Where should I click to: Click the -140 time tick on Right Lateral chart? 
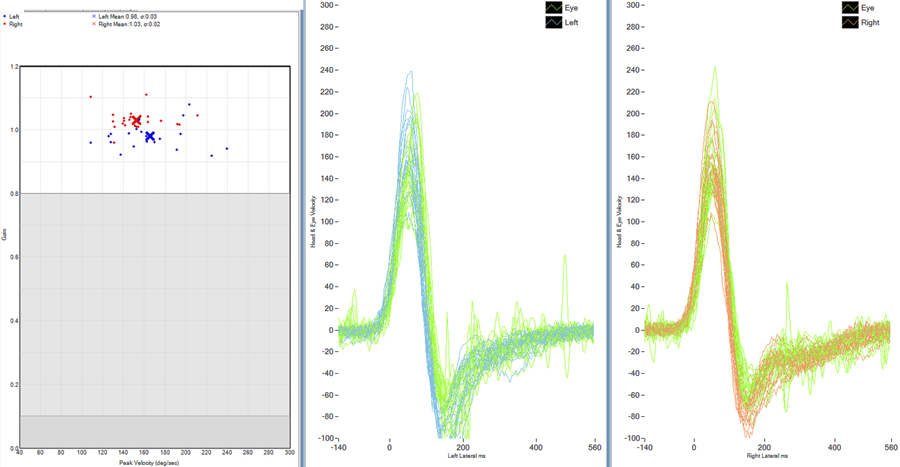[x=645, y=447]
